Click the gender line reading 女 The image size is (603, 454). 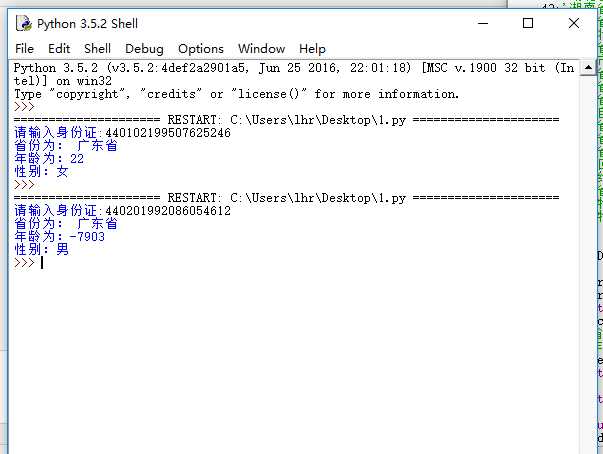click(x=41, y=172)
